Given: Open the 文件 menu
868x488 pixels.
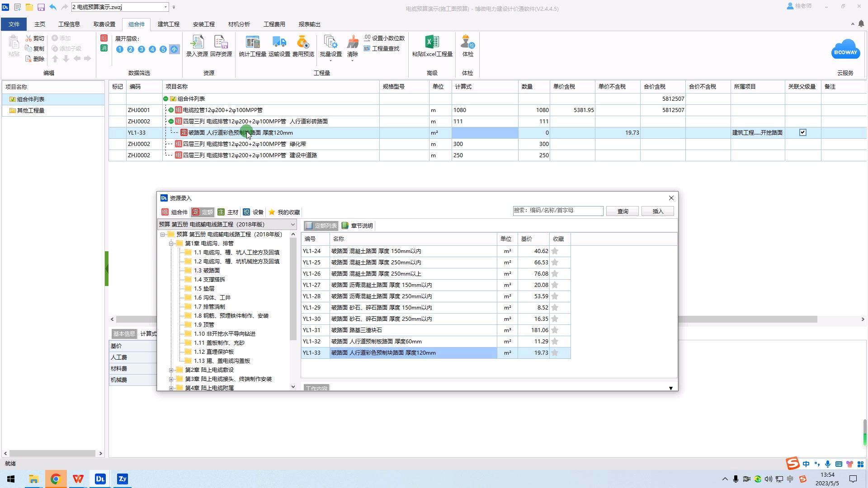Looking at the screenshot, I should 14,24.
